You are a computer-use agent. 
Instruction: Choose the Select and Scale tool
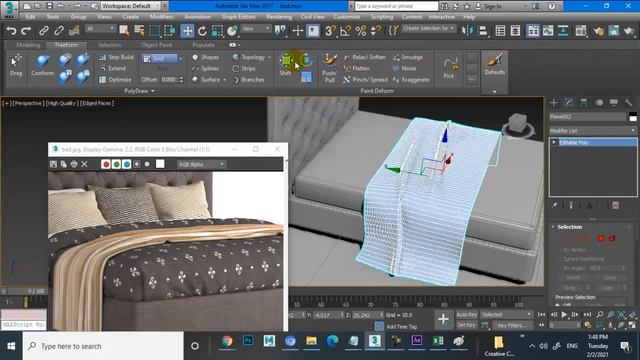[217, 31]
